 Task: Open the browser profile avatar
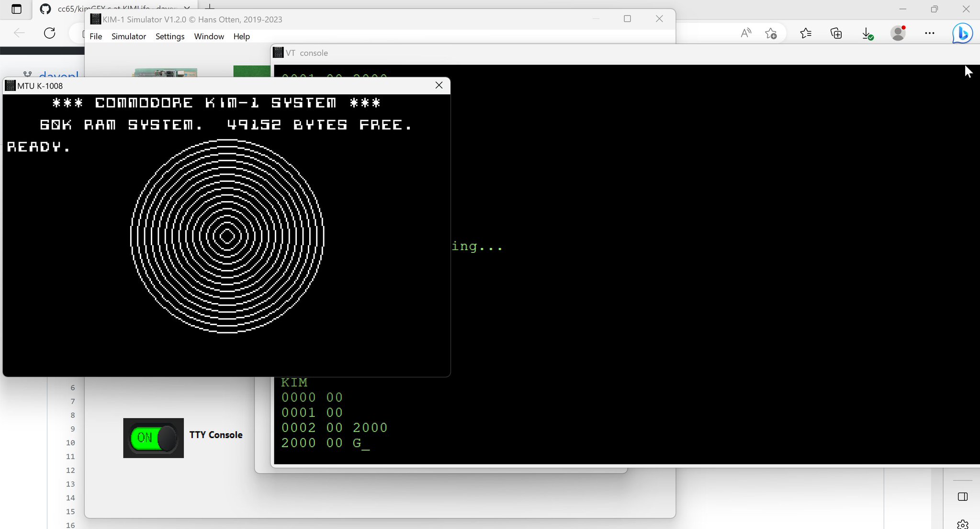(x=898, y=33)
